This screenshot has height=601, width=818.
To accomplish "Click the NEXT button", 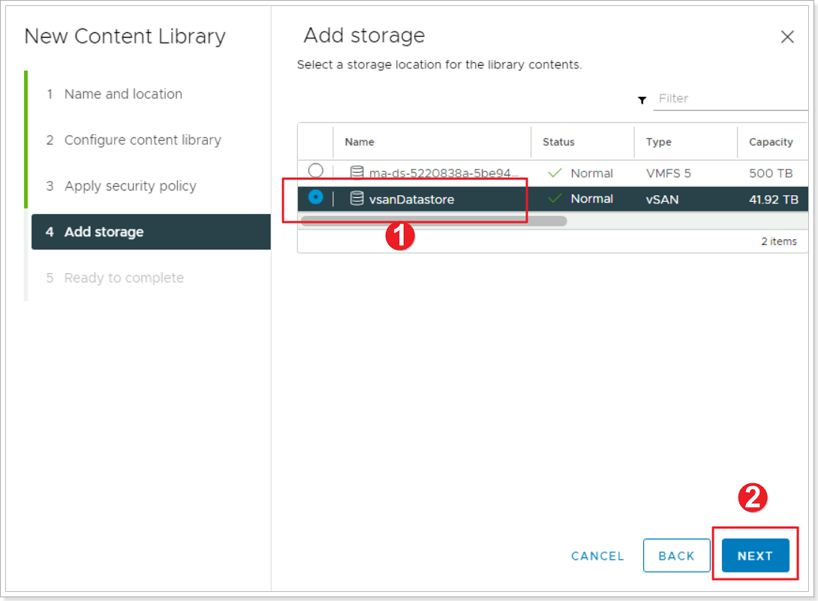I will [x=755, y=556].
